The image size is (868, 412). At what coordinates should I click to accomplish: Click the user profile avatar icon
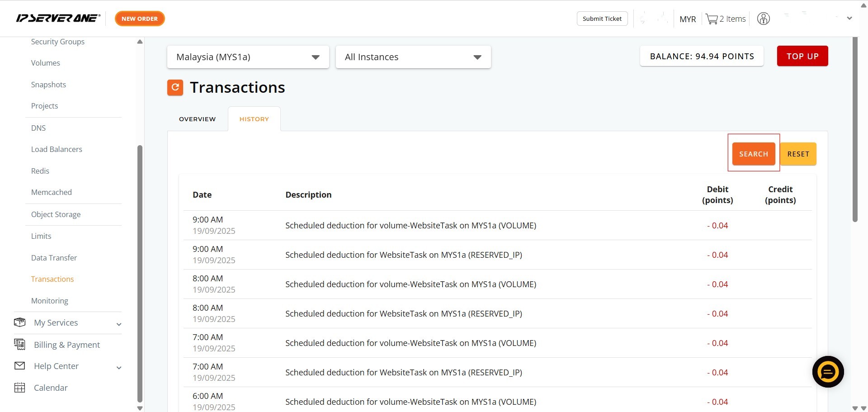point(763,19)
